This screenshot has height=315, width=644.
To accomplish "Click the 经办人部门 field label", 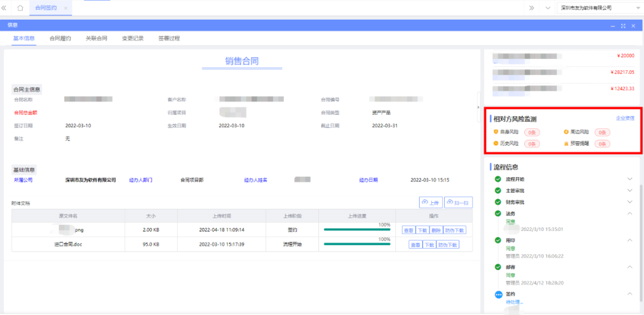I will pos(141,180).
